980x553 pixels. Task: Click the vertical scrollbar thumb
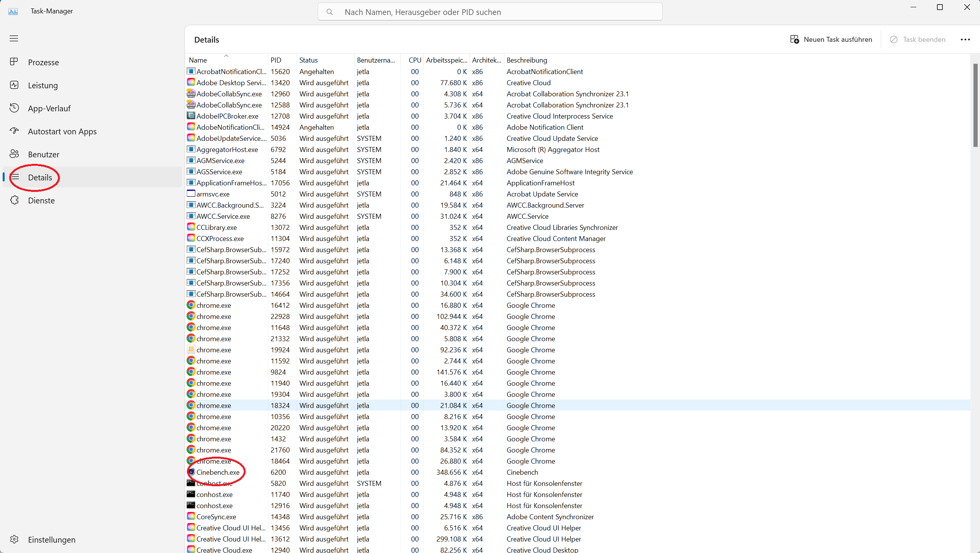point(975,106)
